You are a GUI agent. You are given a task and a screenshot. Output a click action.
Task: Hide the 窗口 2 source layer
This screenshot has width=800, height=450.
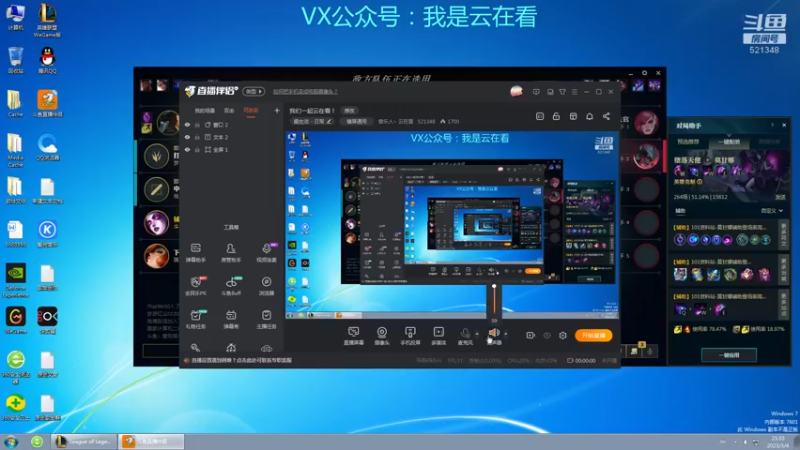(x=187, y=124)
